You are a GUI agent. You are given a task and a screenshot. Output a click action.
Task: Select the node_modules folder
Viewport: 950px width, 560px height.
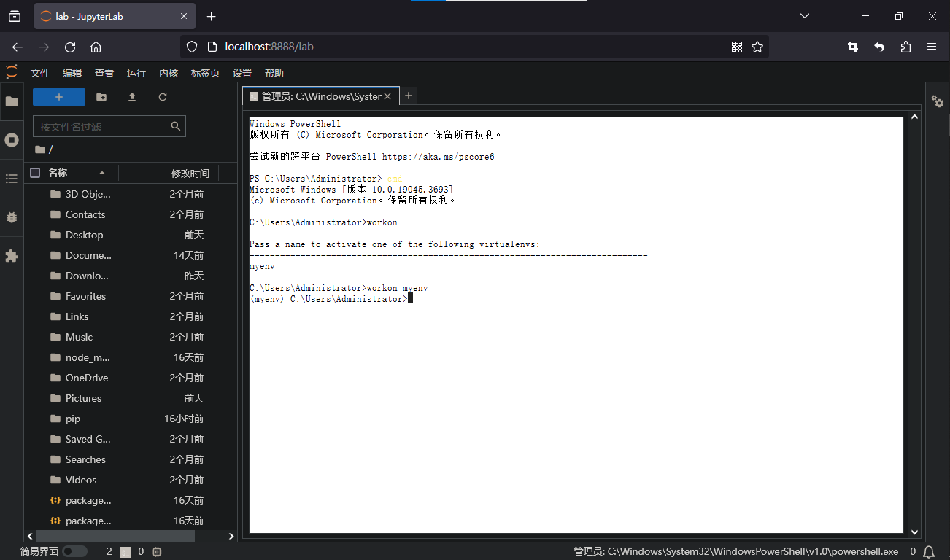(x=131, y=357)
